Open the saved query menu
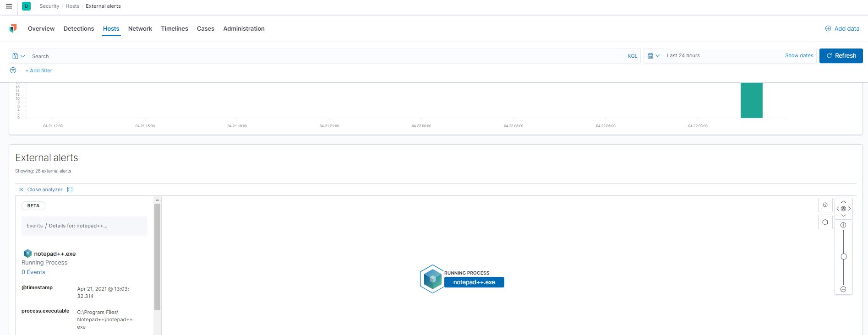The width and height of the screenshot is (868, 335). point(19,56)
